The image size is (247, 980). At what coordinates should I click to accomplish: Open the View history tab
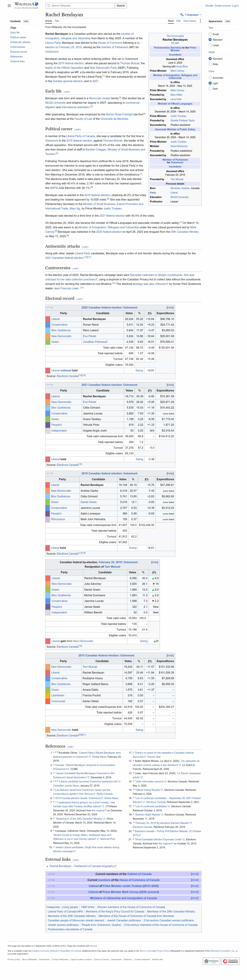coord(190,21)
